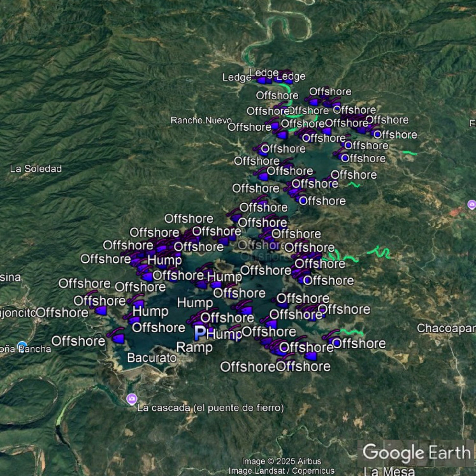Click the Rancho Nuevo place label
Viewport: 476px width, 476px height.
click(x=201, y=121)
